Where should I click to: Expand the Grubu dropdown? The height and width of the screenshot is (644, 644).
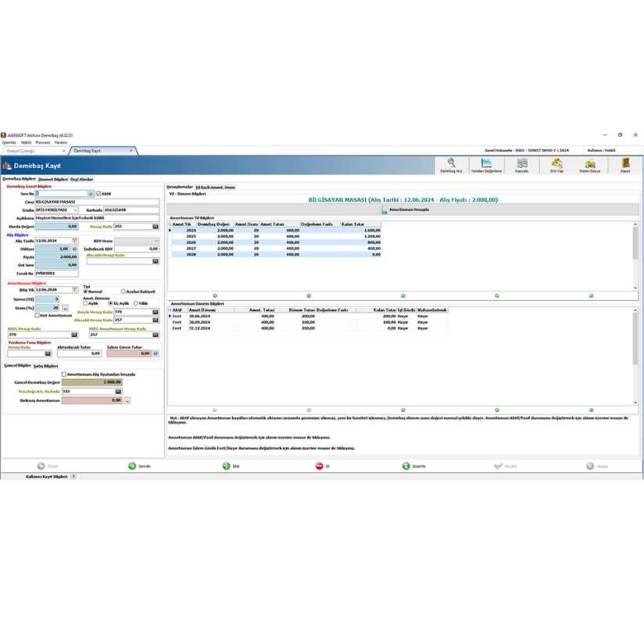pos(75,210)
